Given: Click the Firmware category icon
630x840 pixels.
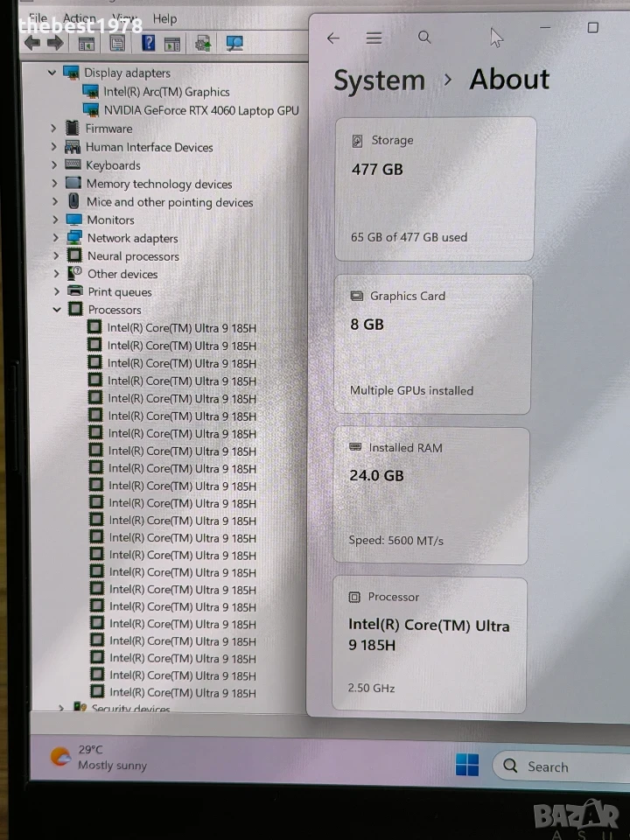Looking at the screenshot, I should [x=73, y=128].
